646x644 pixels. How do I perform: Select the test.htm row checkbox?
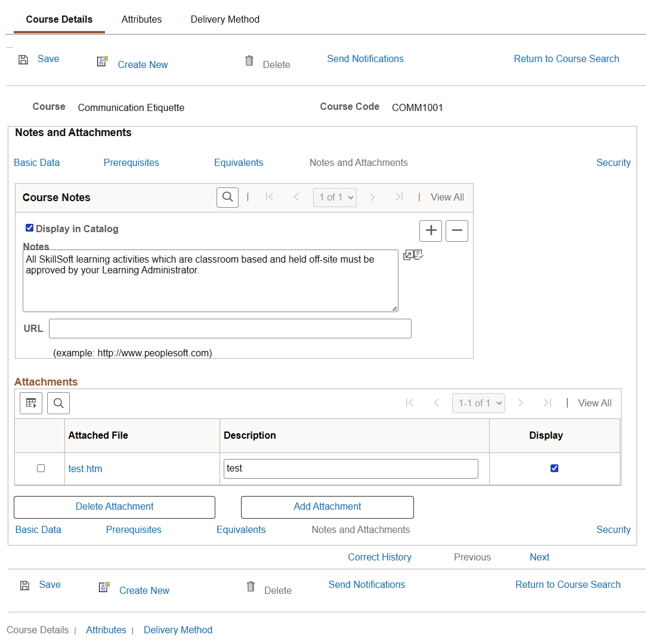point(41,469)
